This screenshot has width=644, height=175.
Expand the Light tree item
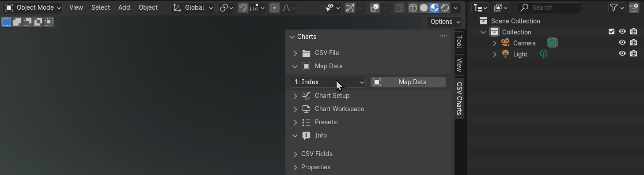(x=495, y=54)
